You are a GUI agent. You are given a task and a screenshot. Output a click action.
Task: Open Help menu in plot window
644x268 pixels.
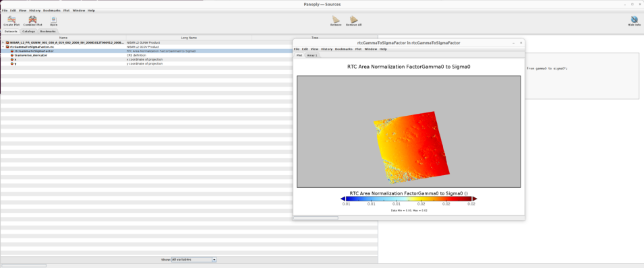click(383, 49)
